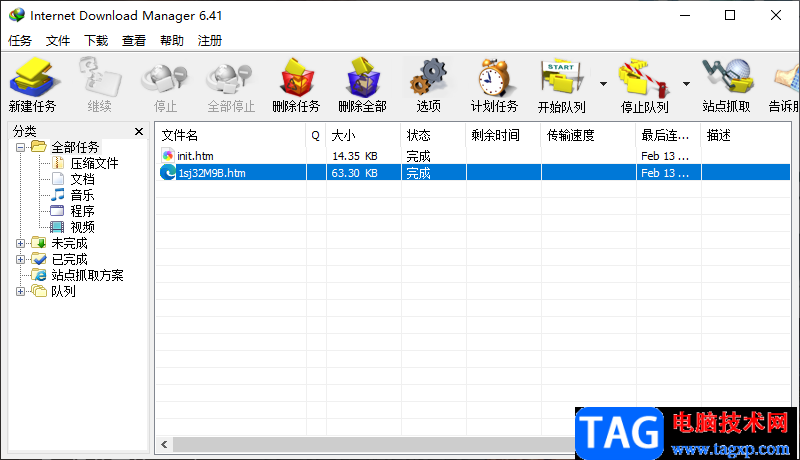Select 音乐 category
Viewport: 800px width, 460px height.
[82, 195]
